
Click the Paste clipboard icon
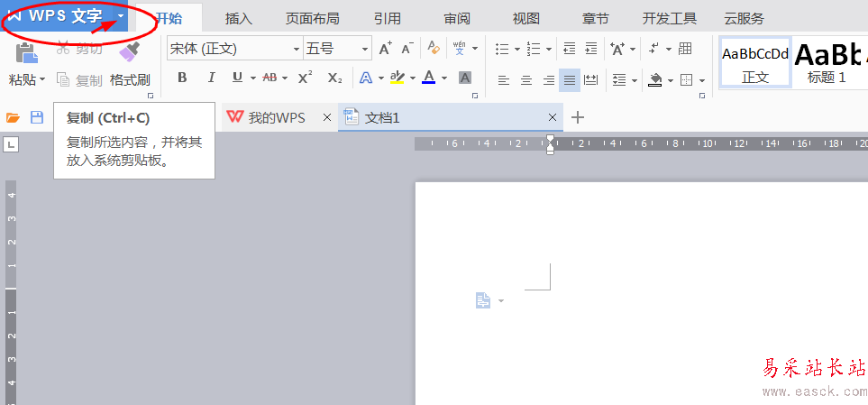26,51
